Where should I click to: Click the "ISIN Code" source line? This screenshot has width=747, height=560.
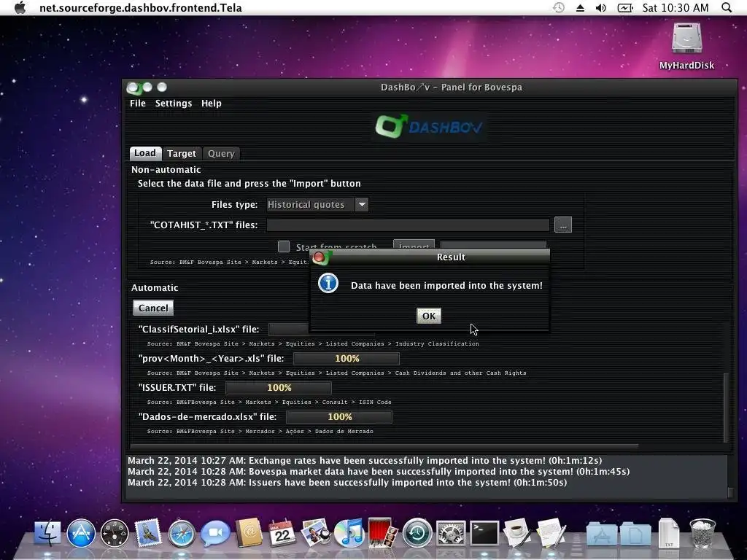pos(269,402)
